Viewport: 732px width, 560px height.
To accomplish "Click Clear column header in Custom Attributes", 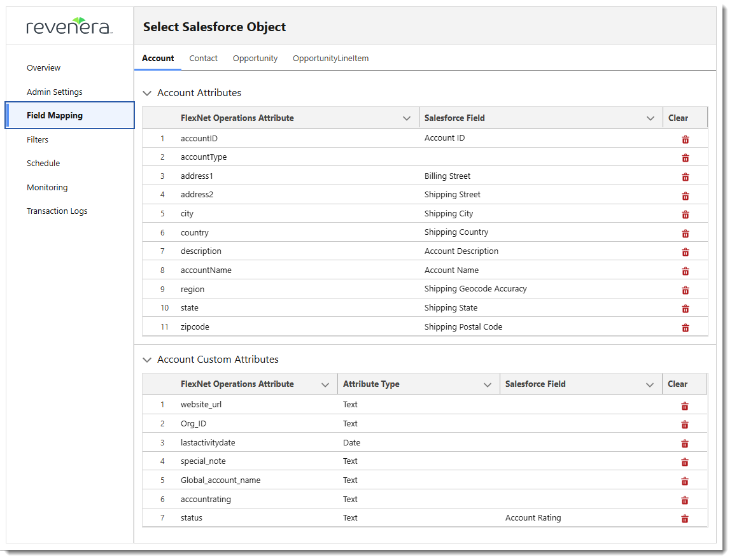I will point(677,384).
